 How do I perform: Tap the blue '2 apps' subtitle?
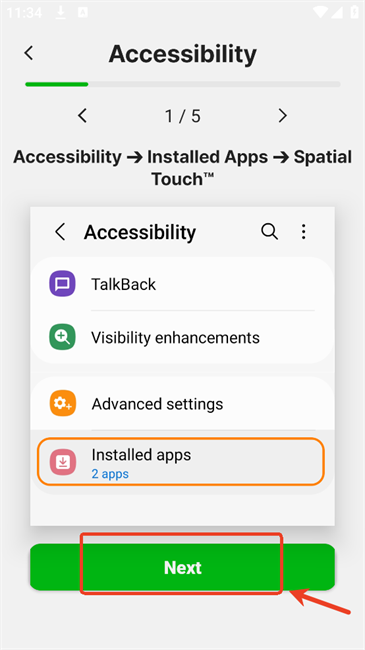(x=110, y=473)
